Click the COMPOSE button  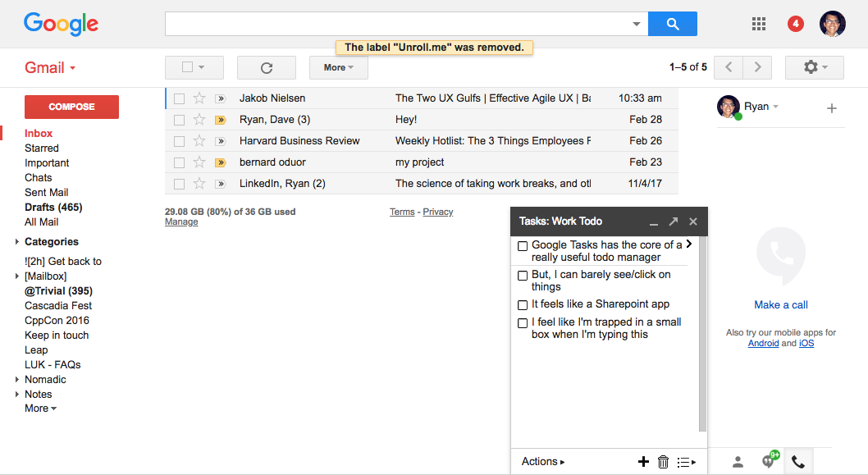tap(71, 107)
